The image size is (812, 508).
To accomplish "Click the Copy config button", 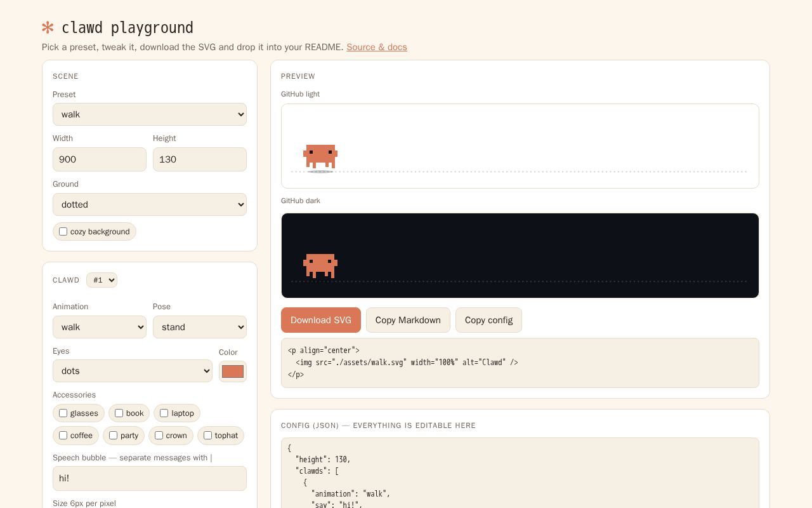I will coord(488,320).
